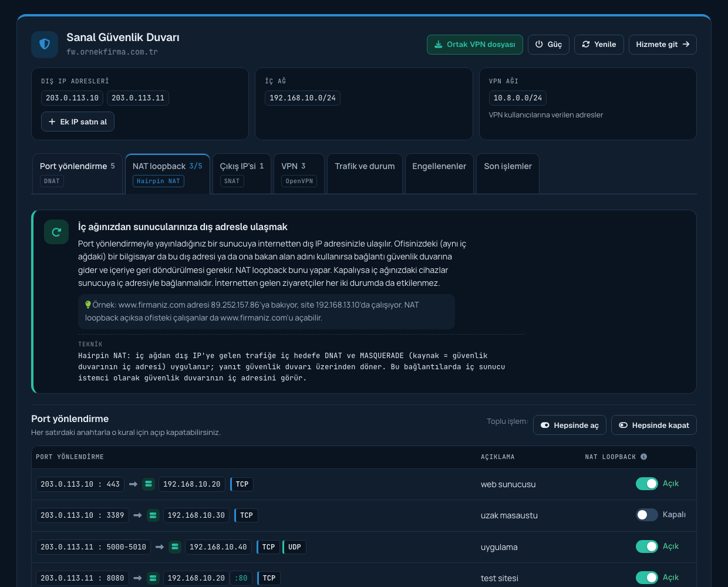Open the VPN OpenVPN tab
This screenshot has height=587, width=728.
(299, 174)
